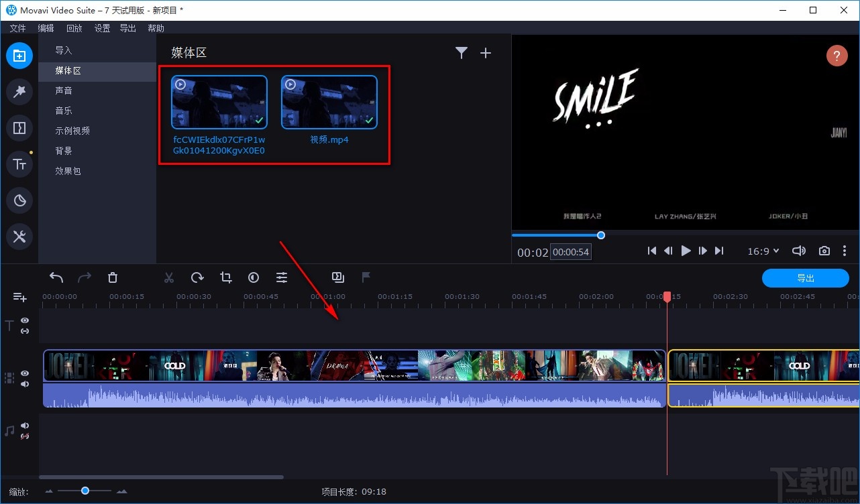Viewport: 860px width, 504px height.
Task: Toggle music track link icon
Action: [25, 436]
